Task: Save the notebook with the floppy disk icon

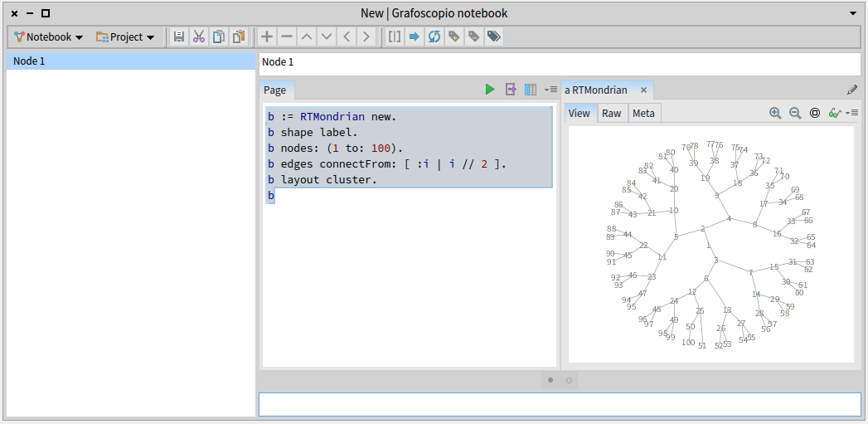Action: [x=179, y=37]
